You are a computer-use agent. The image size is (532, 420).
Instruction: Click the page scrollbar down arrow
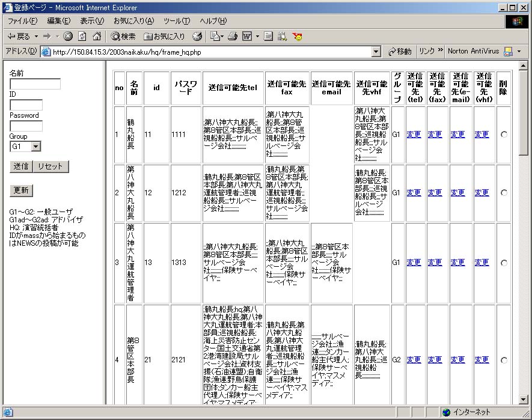coord(523,400)
